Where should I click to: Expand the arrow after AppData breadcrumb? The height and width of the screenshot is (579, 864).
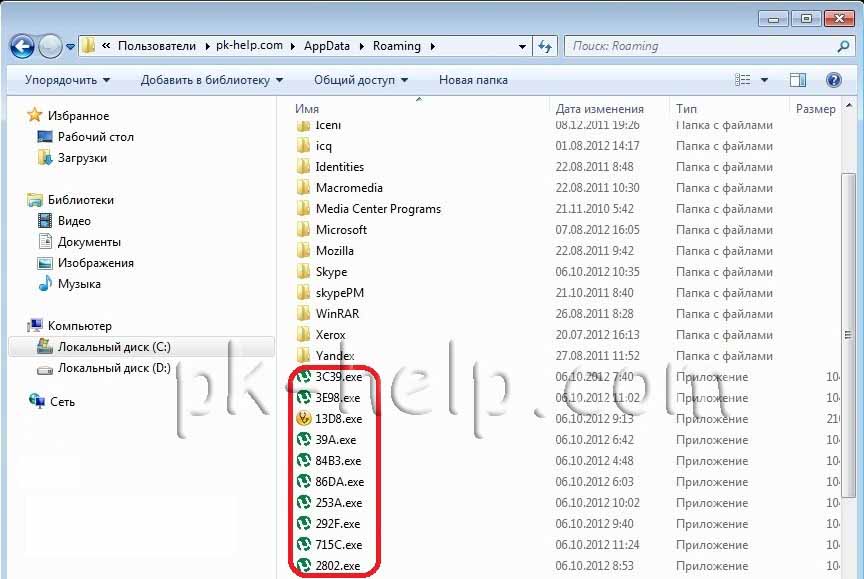tap(362, 46)
